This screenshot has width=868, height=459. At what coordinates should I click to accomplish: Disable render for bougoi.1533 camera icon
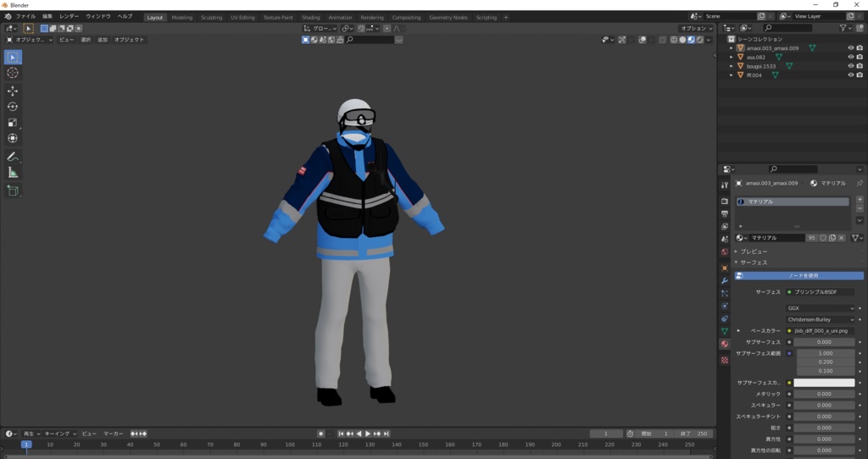[860, 66]
